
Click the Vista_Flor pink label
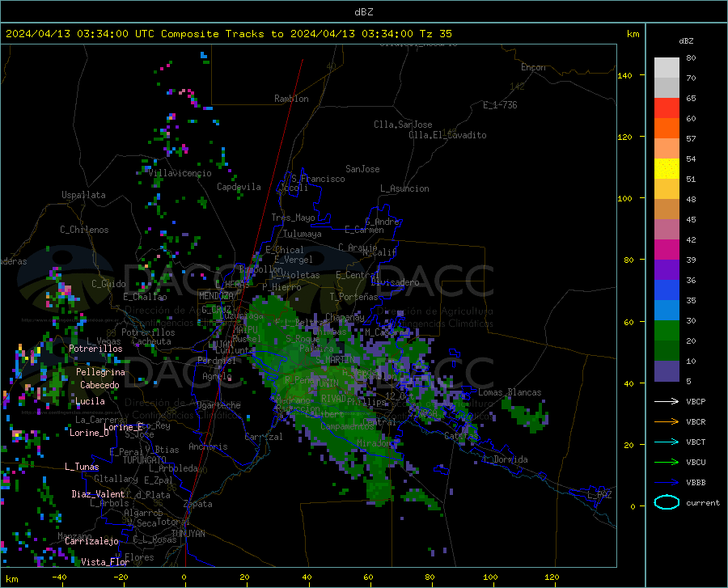[x=105, y=562]
